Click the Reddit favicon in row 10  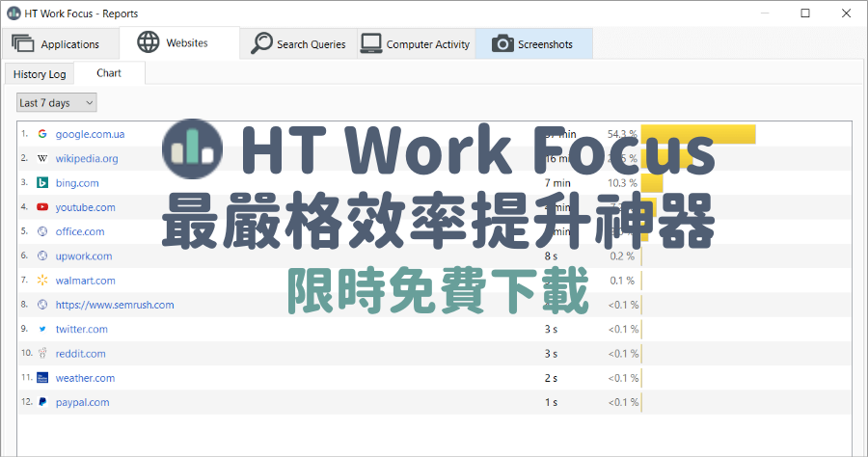click(42, 353)
